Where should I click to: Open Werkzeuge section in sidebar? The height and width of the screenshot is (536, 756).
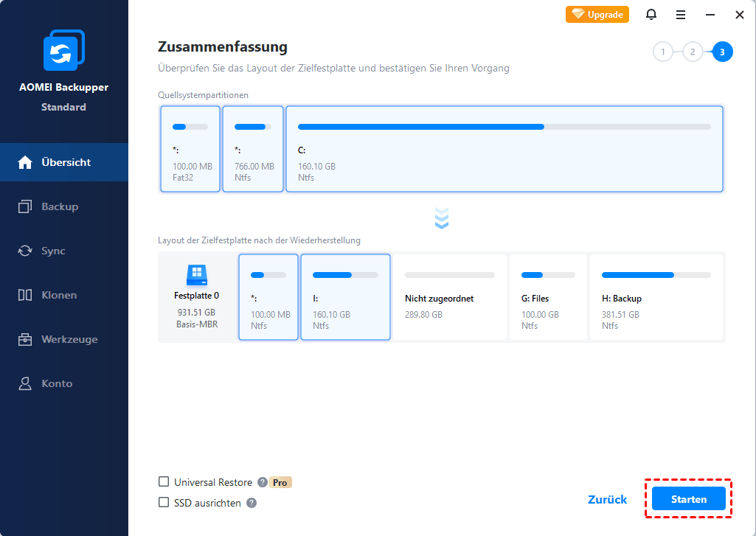64,339
